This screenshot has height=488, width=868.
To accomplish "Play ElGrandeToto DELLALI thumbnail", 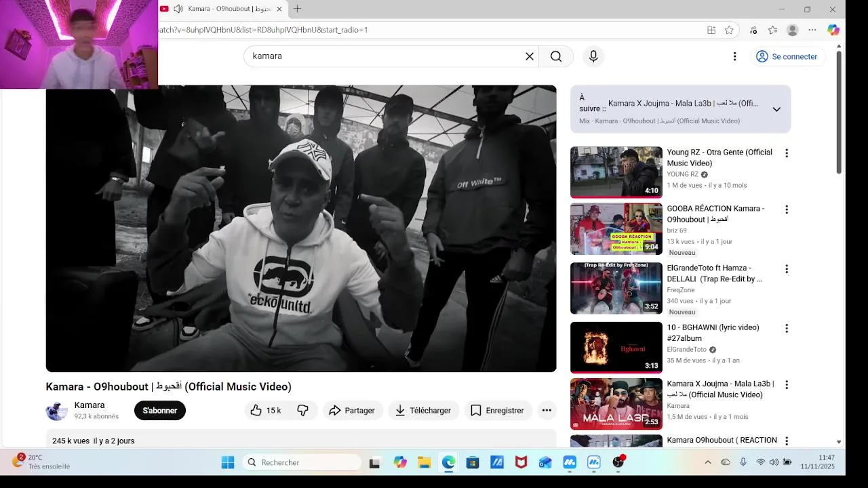I will pos(616,288).
